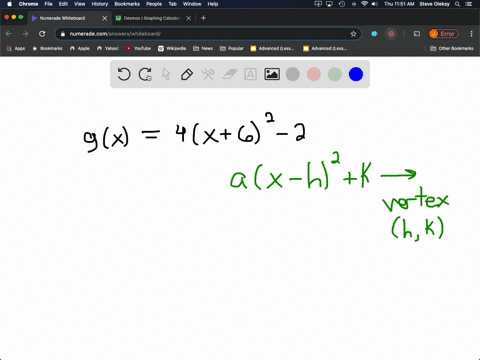This screenshot has width=480, height=360.
Task: Redo the whiteboard stroke
Action: pyautogui.click(x=145, y=74)
